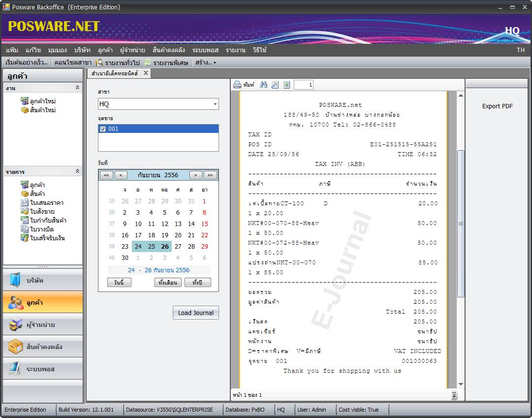Select the ระบบพอส navigation pane button
The width and height of the screenshot is (532, 418).
[43, 368]
